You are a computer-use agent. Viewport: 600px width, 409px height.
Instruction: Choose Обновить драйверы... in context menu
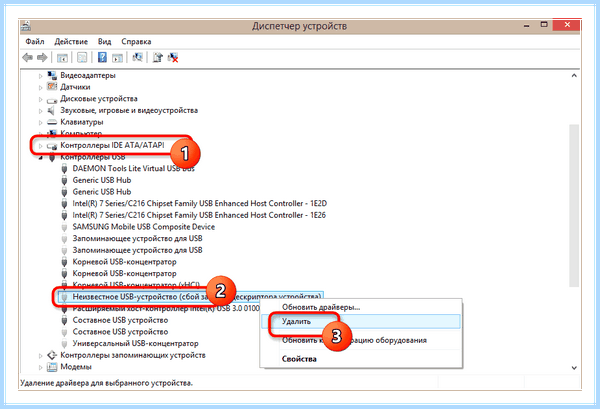(x=321, y=307)
